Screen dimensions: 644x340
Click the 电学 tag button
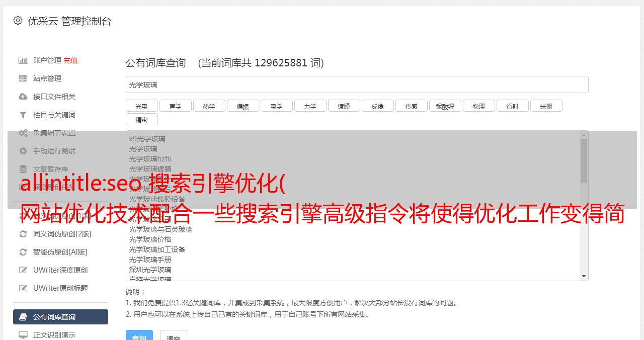tap(276, 106)
